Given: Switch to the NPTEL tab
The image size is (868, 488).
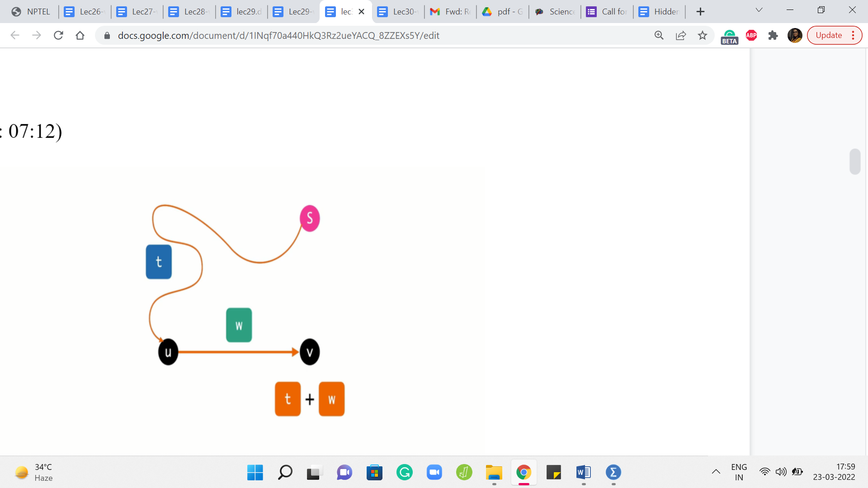Looking at the screenshot, I should pyautogui.click(x=31, y=12).
